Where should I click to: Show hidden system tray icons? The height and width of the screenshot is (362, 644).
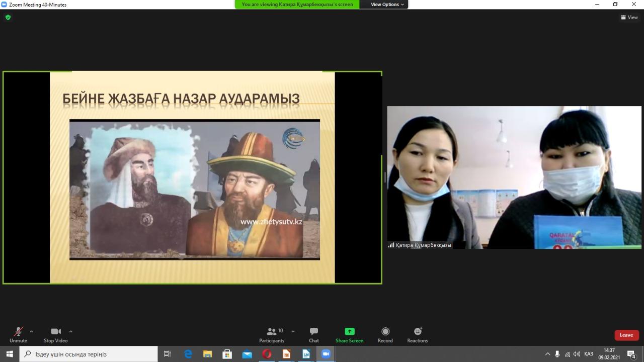(x=548, y=354)
